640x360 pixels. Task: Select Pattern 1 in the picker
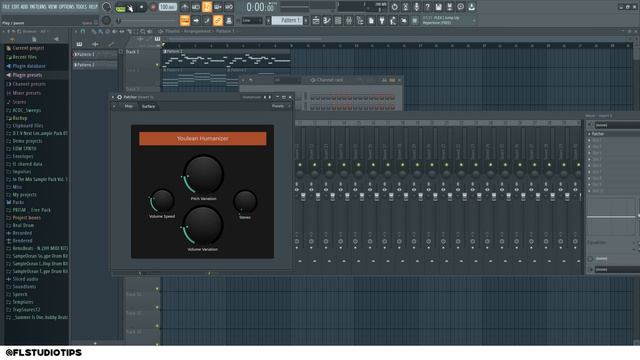point(94,54)
